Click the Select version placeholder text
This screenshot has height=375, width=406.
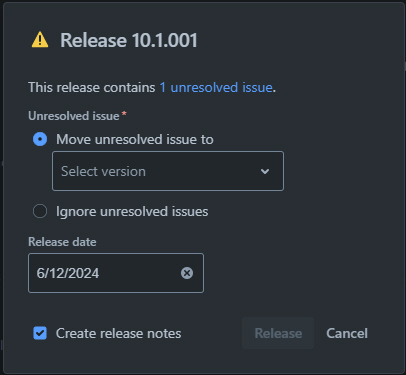pos(103,171)
